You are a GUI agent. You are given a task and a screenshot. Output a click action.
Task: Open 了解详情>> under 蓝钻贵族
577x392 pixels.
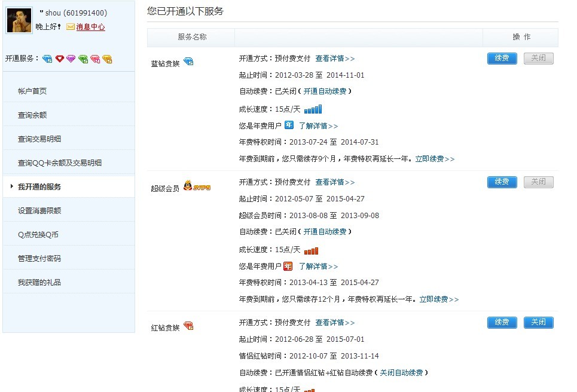point(318,125)
